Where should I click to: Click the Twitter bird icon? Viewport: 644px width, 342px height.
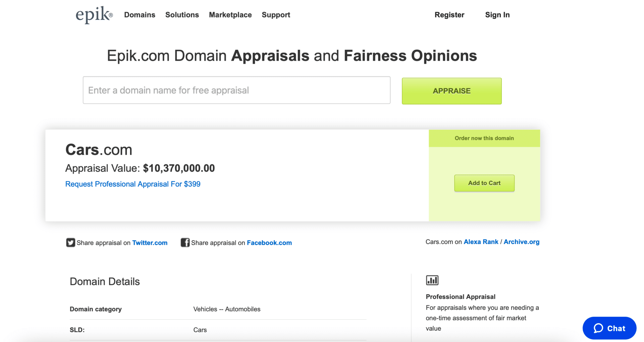point(70,242)
